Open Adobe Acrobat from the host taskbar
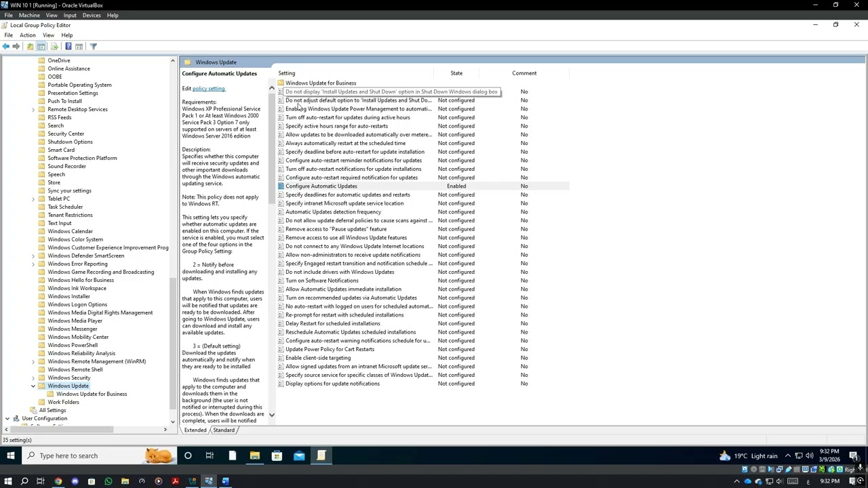Screen dimensions: 868x488 click(175, 481)
